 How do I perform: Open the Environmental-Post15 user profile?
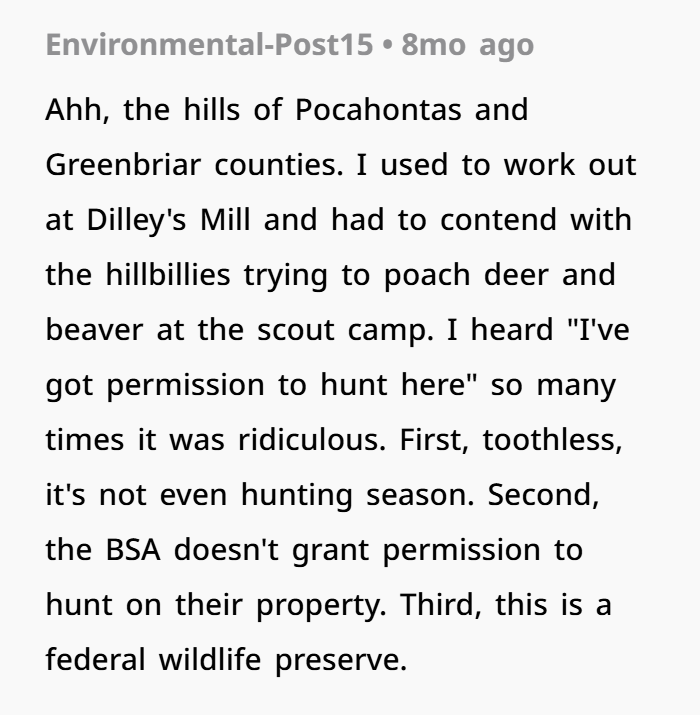pos(209,45)
